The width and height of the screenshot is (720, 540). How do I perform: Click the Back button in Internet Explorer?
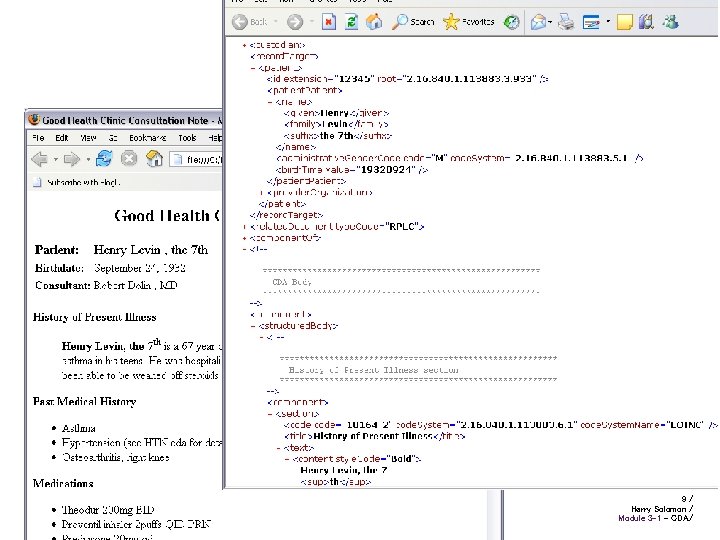pos(249,22)
